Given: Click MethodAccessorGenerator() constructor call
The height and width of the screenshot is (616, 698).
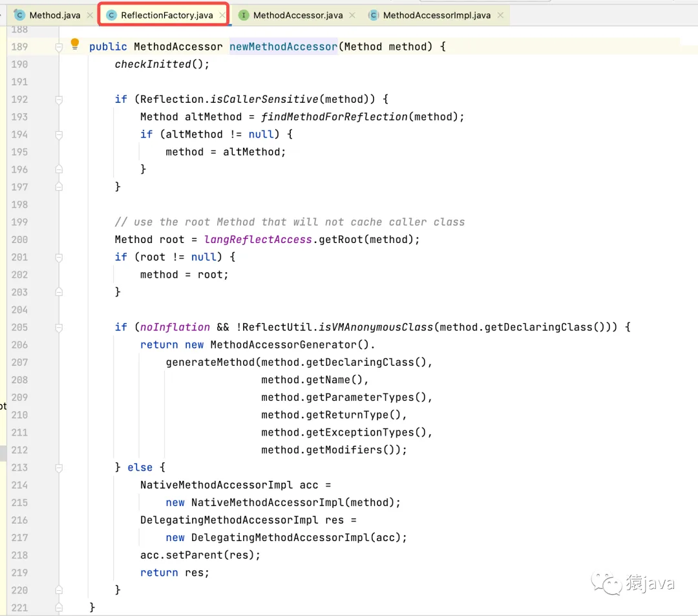Looking at the screenshot, I should tap(290, 345).
